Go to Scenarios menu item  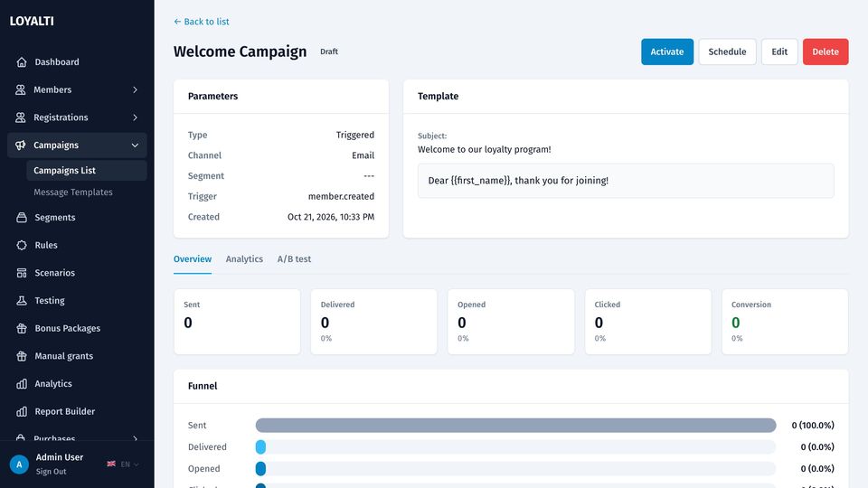click(77, 273)
